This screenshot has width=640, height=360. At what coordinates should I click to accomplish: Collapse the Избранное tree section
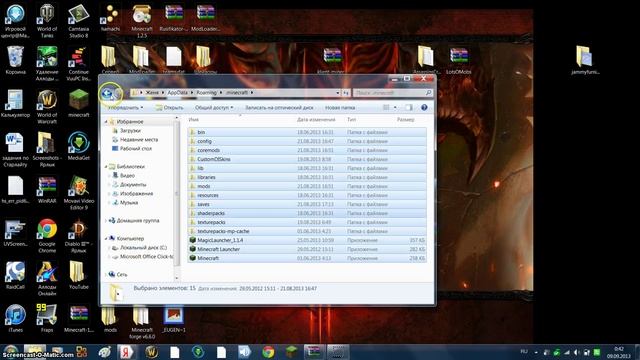click(106, 122)
